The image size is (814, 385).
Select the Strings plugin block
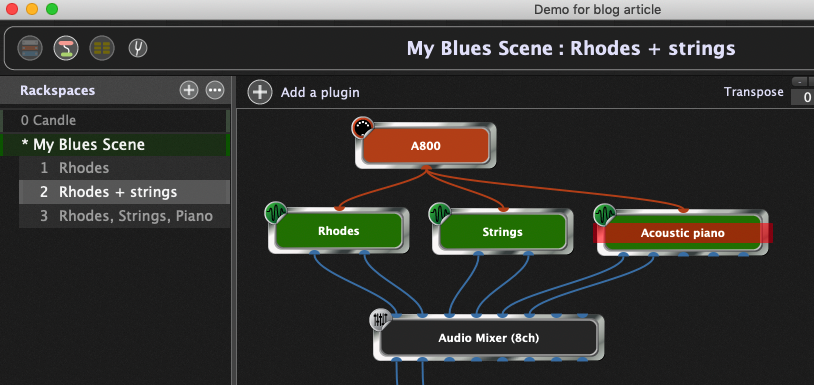(502, 231)
